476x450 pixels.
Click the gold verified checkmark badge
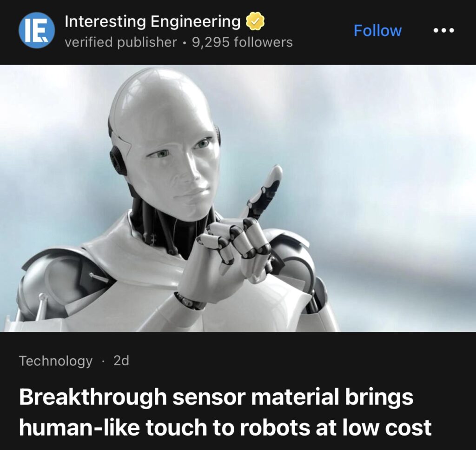[255, 21]
